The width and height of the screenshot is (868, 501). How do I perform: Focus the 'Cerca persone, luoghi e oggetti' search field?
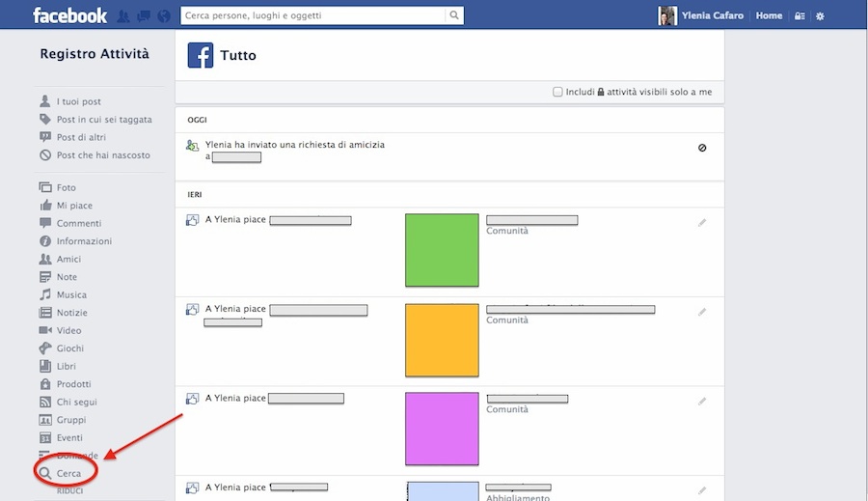click(x=312, y=15)
